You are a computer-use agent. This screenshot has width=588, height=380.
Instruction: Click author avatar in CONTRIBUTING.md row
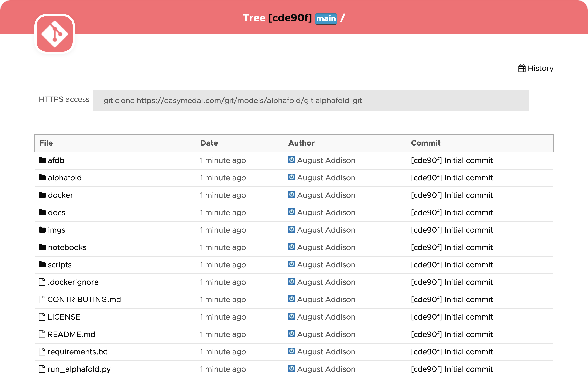[x=291, y=299]
